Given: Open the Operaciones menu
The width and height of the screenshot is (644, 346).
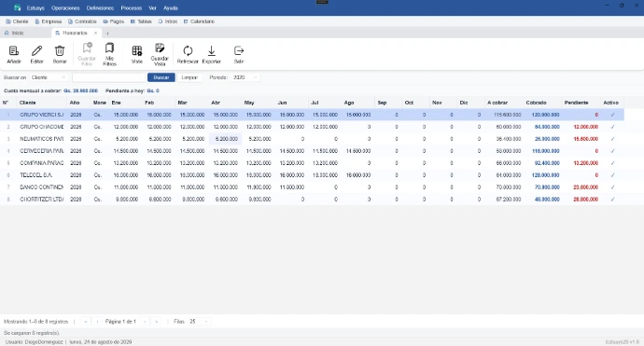Looking at the screenshot, I should tap(65, 7).
